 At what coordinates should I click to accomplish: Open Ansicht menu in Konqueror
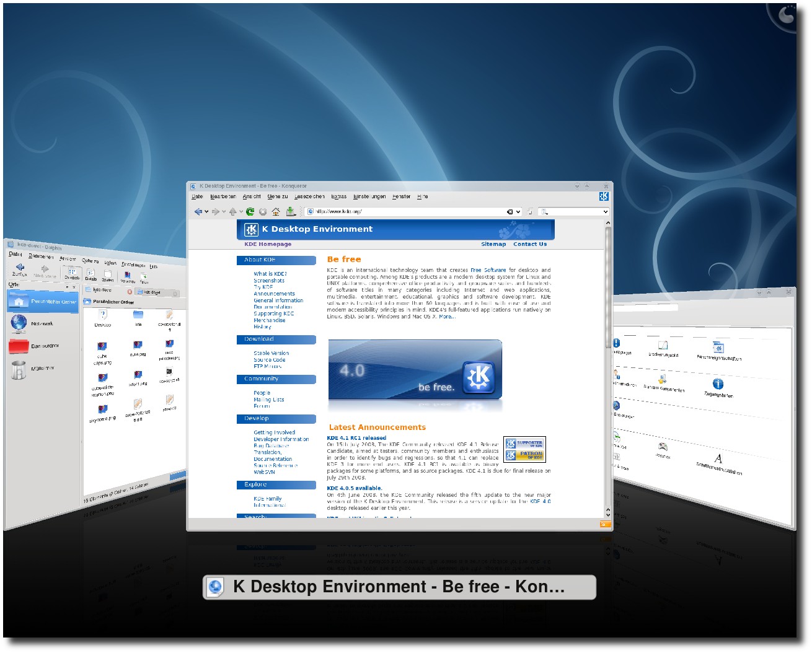[x=252, y=196]
